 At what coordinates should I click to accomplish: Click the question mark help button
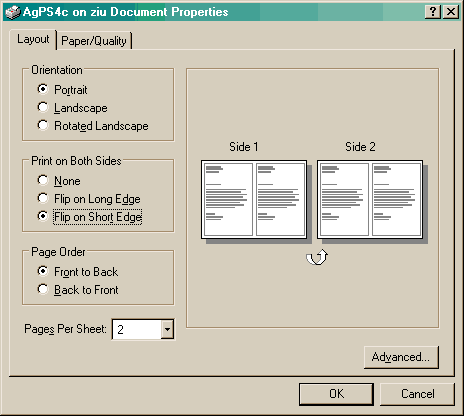click(433, 12)
